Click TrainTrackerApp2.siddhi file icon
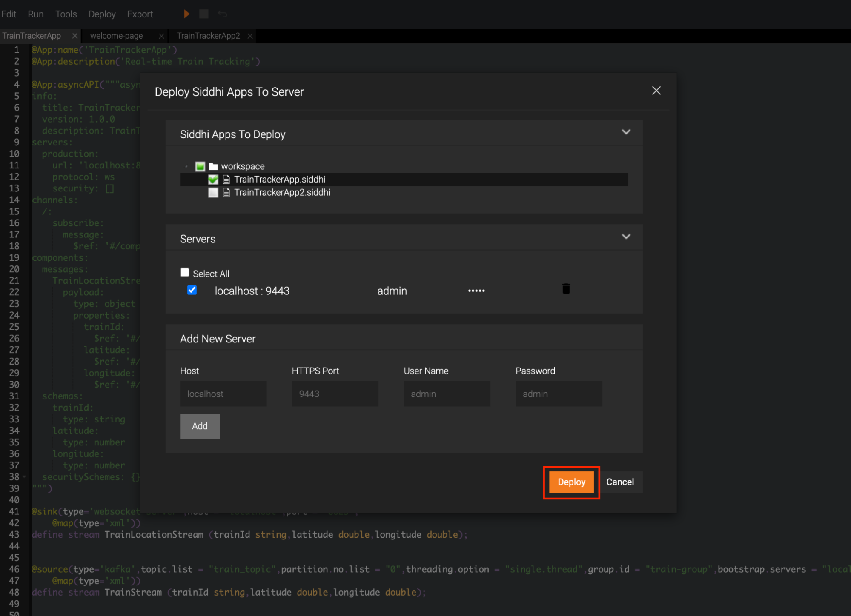The image size is (851, 616). tap(226, 193)
